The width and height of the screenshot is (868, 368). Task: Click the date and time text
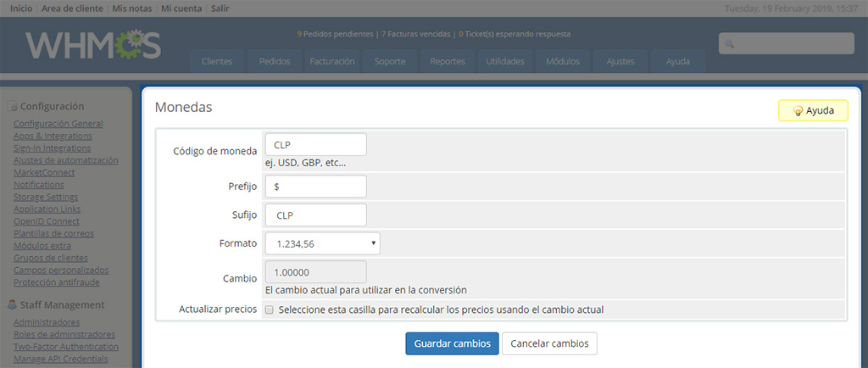[x=791, y=8]
